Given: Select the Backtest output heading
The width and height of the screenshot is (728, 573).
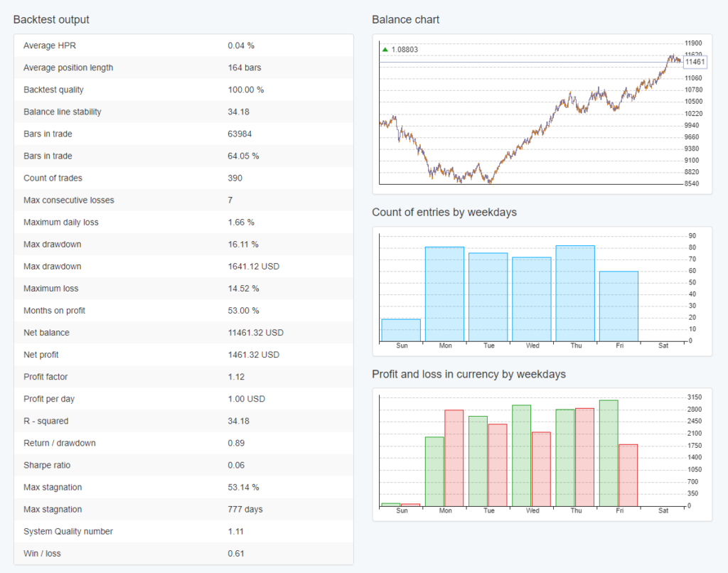Looking at the screenshot, I should [x=50, y=19].
